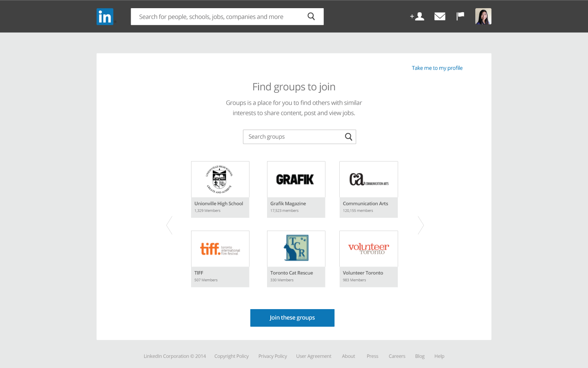Screen dimensions: 588x368
Task: Click the Join these groups button
Action: (292, 318)
